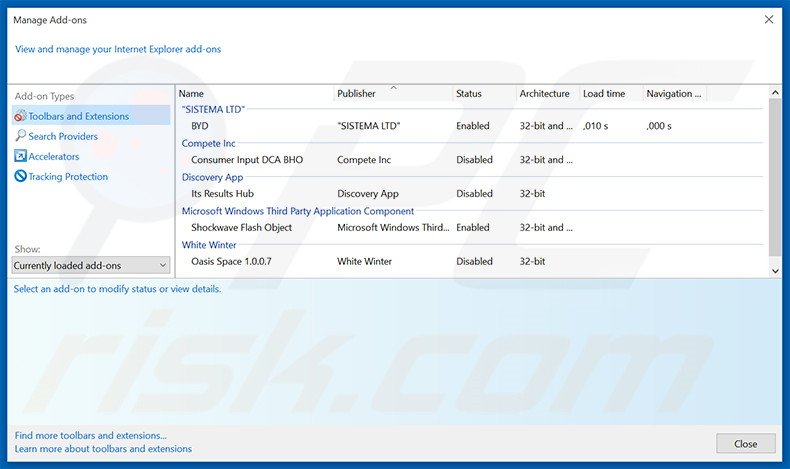
Task: Click the ,010 s load time value
Action: click(596, 126)
